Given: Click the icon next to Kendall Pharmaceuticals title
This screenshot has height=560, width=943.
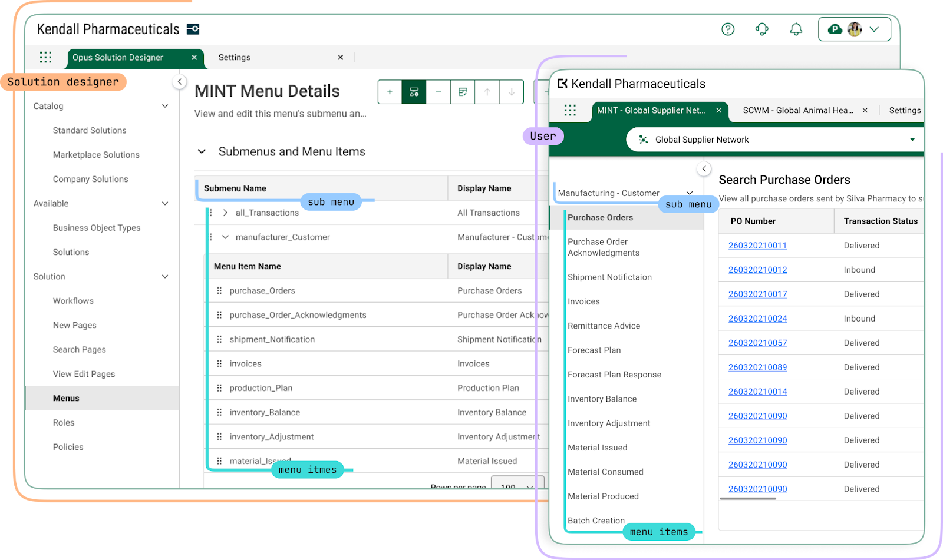Looking at the screenshot, I should click(193, 29).
